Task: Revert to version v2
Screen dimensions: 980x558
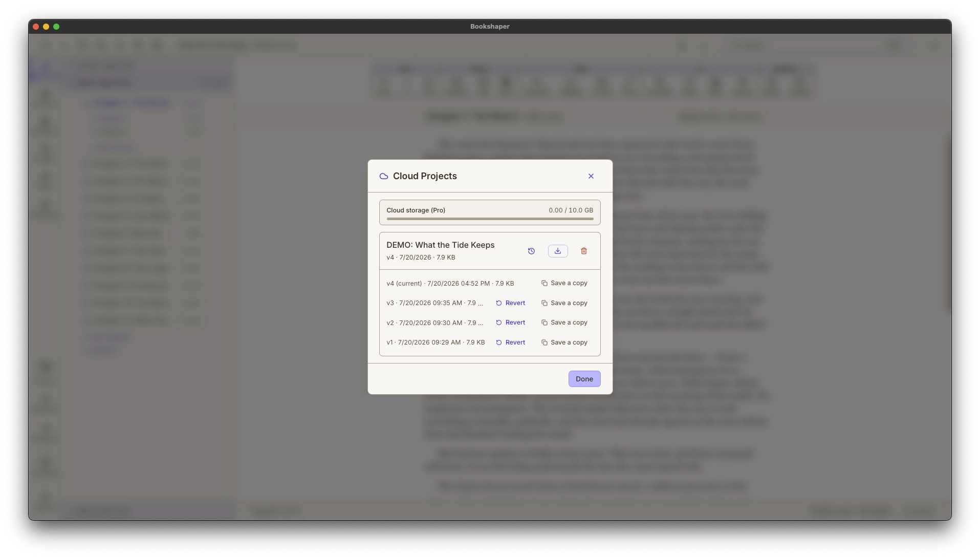Action: [511, 323]
